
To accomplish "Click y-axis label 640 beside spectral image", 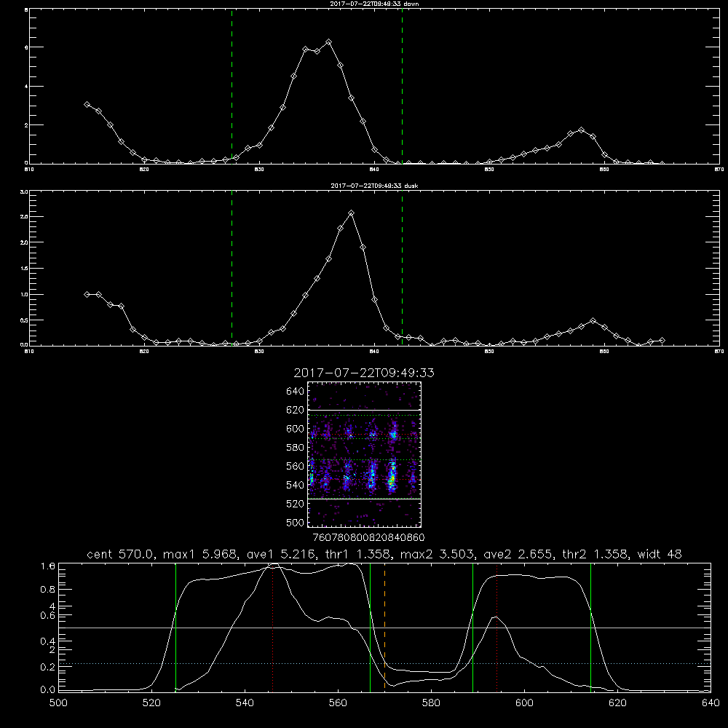I will tap(296, 391).
